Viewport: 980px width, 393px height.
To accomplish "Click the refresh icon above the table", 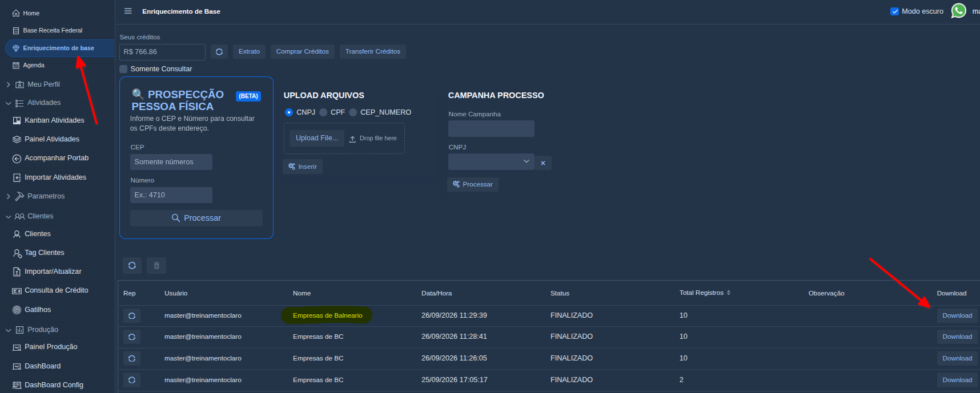I will pos(132,265).
